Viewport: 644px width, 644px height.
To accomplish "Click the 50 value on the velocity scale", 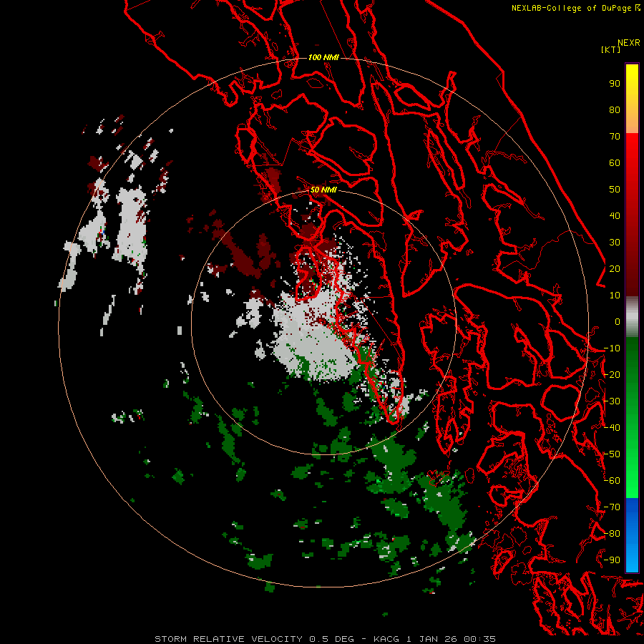I will point(615,190).
